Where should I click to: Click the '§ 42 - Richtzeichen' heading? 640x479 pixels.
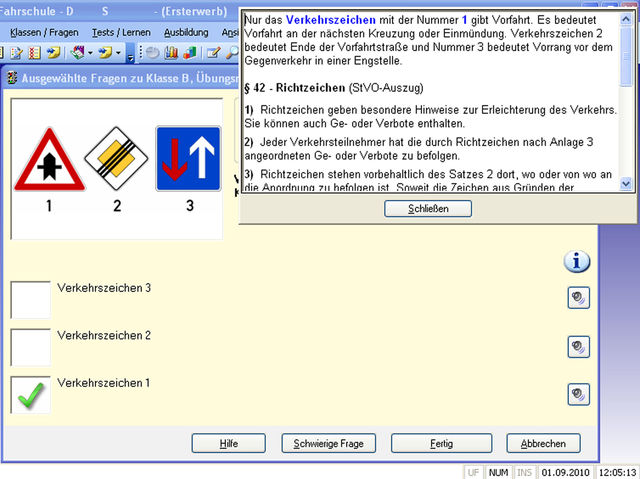(x=295, y=88)
